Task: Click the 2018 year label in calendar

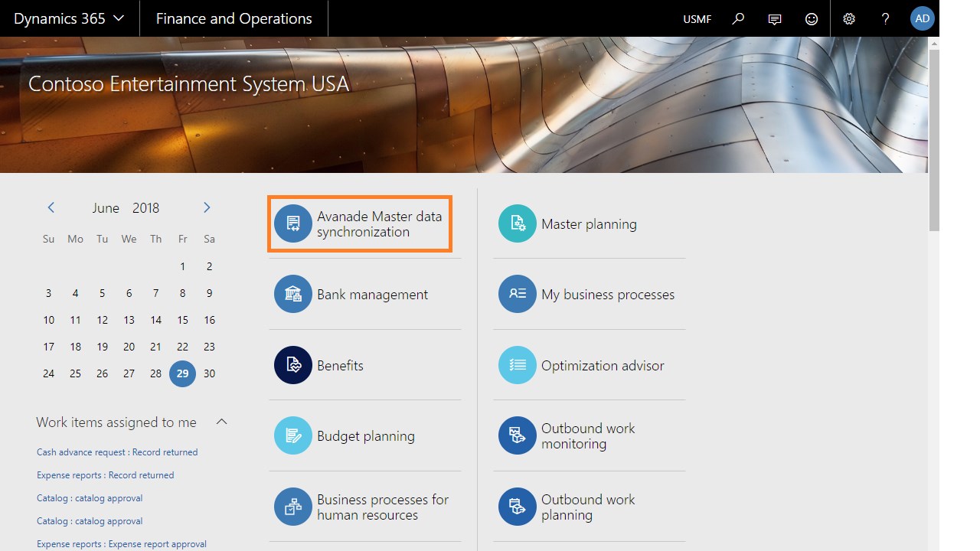Action: pos(145,208)
